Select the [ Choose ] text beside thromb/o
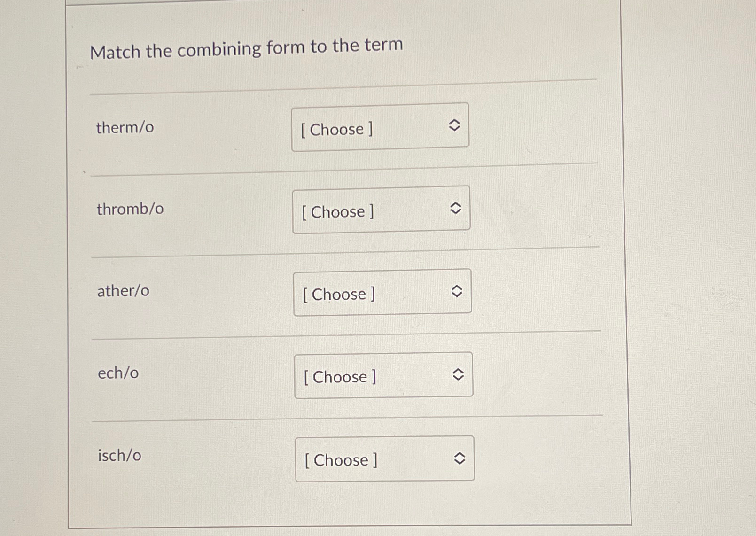The height and width of the screenshot is (536, 756). (x=336, y=212)
